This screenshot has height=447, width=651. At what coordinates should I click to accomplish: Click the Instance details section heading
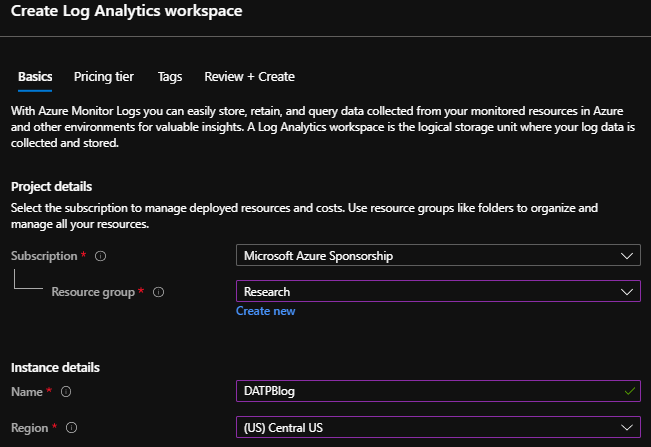[x=55, y=368]
